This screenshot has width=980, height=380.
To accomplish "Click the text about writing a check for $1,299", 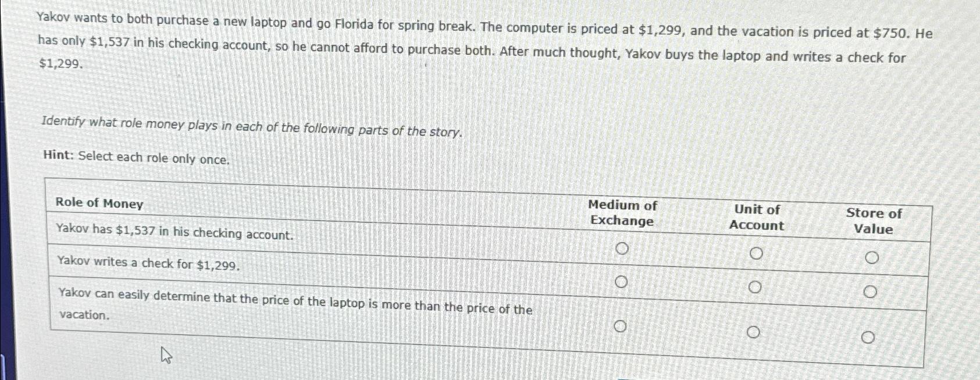I will (x=148, y=264).
